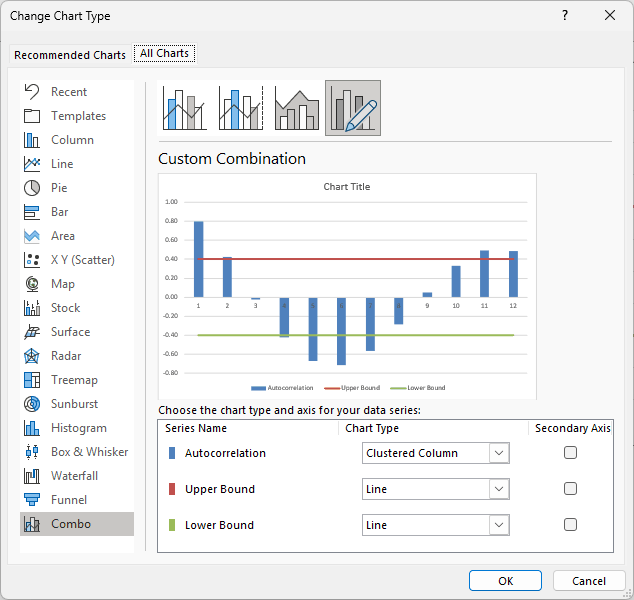This screenshot has height=600, width=634.
Task: Enable secondary axis for Upper Bound series
Action: pyautogui.click(x=570, y=489)
